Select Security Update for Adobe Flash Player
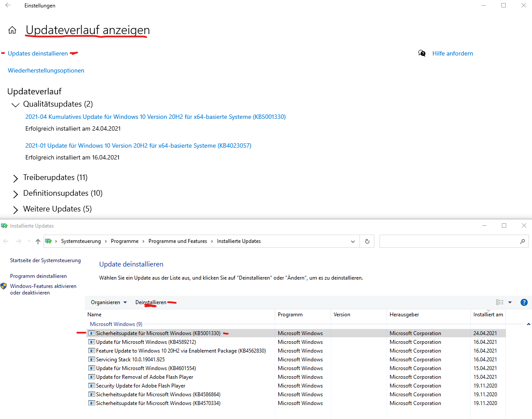Viewport: 532px width, 419px height. 295,386
